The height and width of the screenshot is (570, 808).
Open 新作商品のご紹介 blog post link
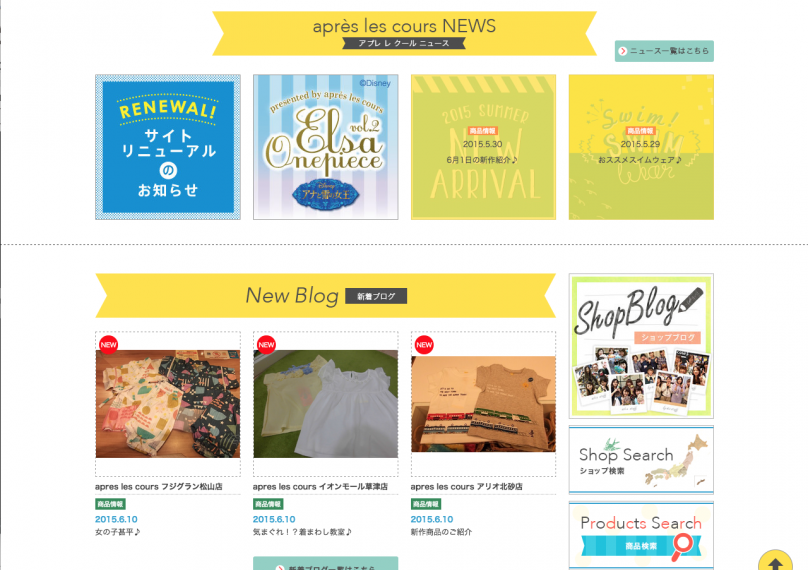click(441, 532)
